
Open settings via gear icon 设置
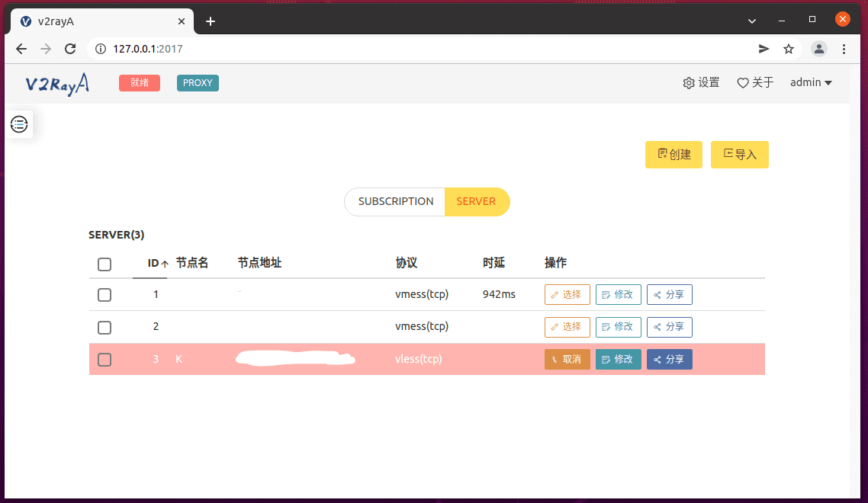click(701, 82)
